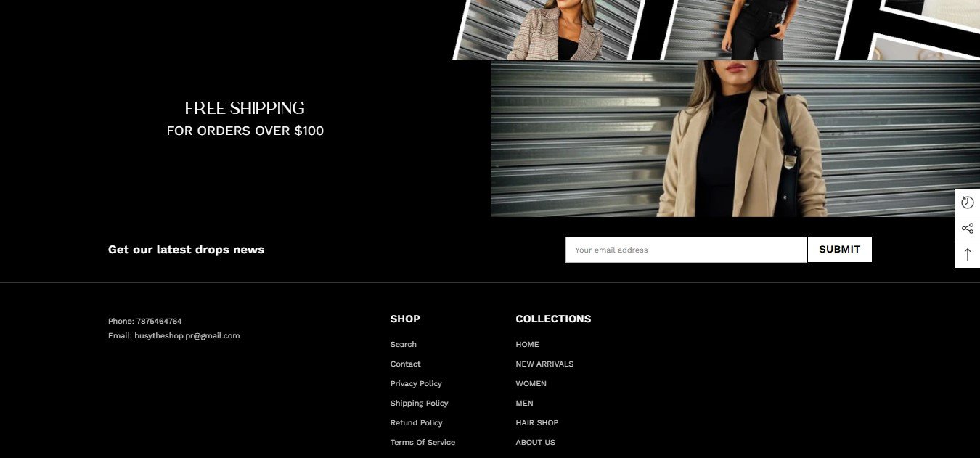This screenshot has width=980, height=458.
Task: Click the busytheshop.pr@gmail.com email text
Action: click(x=187, y=336)
